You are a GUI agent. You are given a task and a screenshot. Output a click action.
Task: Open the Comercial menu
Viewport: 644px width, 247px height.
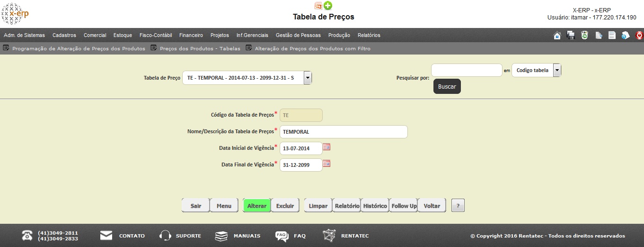click(95, 36)
